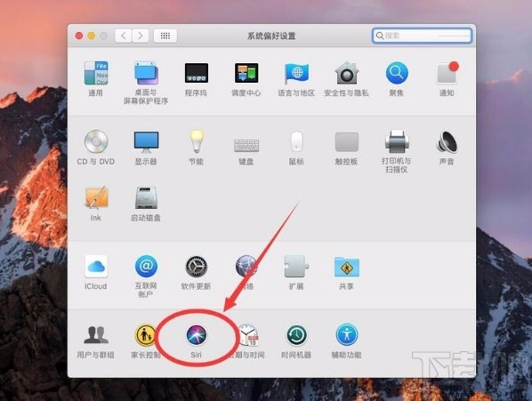532x401 pixels.
Task: Open 打印机与扫描仪 preferences
Action: click(397, 141)
